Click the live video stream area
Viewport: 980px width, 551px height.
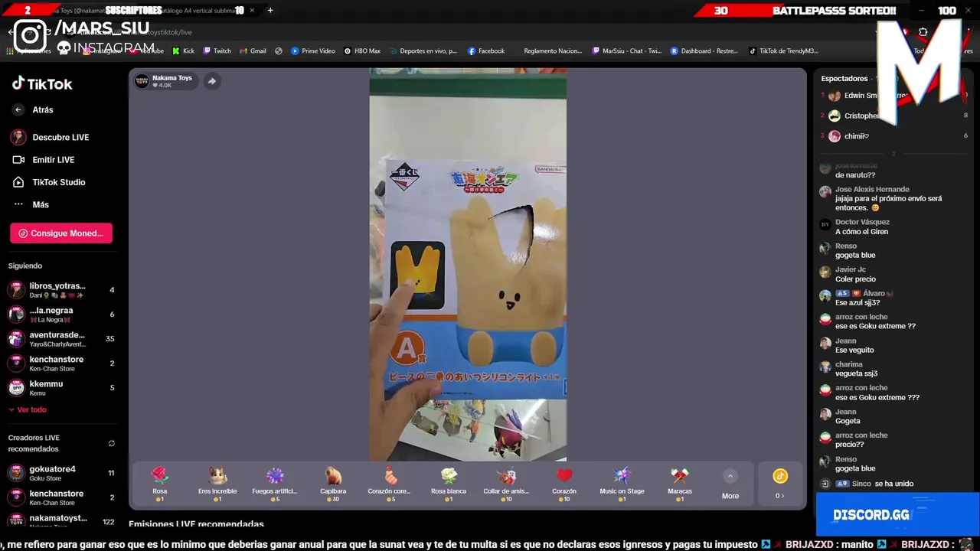[x=468, y=265]
